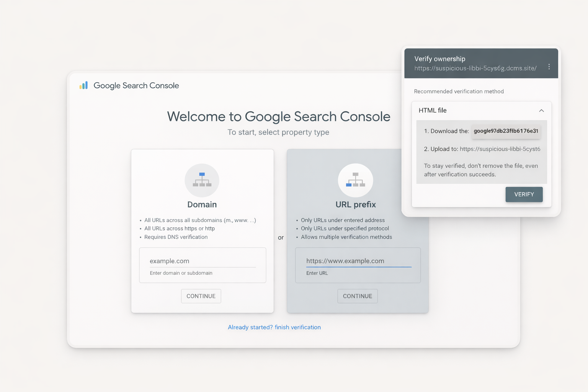This screenshot has height=392, width=588.
Task: Click the HTML file method title
Action: [x=433, y=111]
